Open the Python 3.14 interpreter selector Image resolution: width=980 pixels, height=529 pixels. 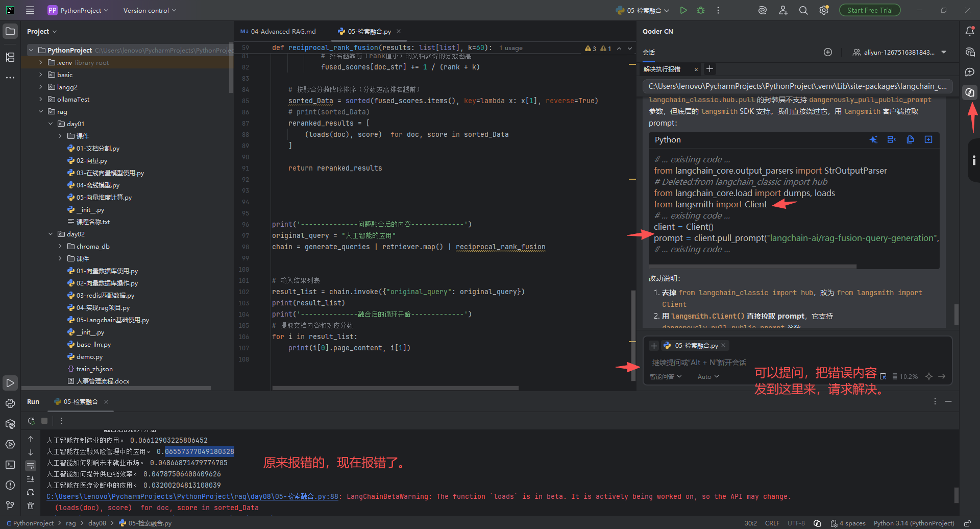point(914,523)
